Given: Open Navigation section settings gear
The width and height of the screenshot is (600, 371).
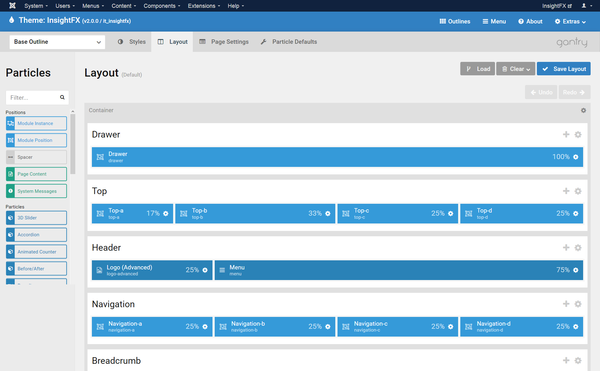Looking at the screenshot, I should point(578,304).
